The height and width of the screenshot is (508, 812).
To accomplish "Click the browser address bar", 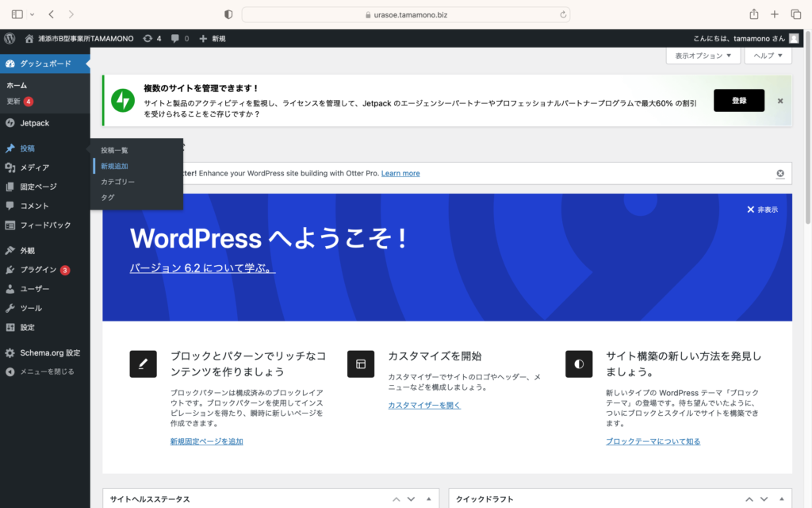I will pyautogui.click(x=406, y=14).
